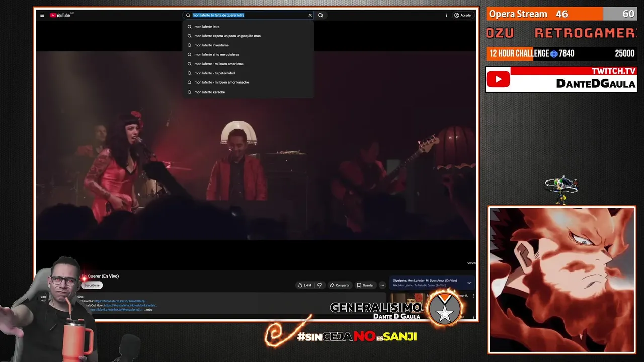
Task: Open more actions ellipsis next to Guardar
Action: pos(382,285)
